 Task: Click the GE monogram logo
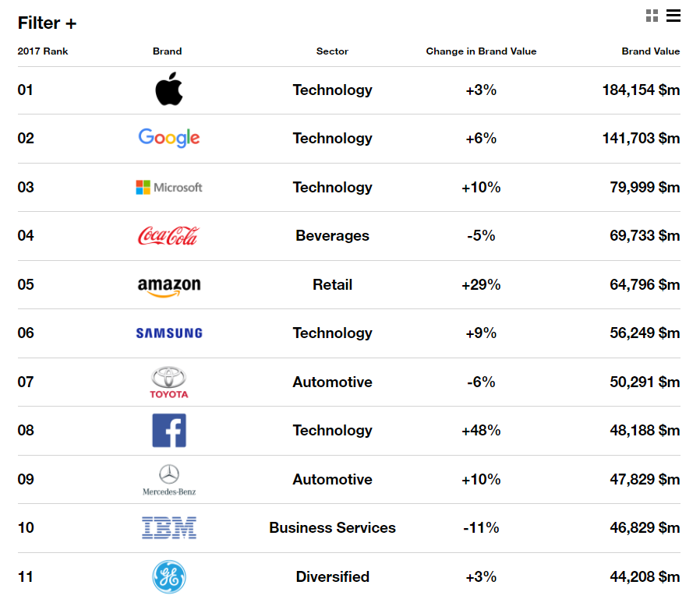[x=169, y=576]
